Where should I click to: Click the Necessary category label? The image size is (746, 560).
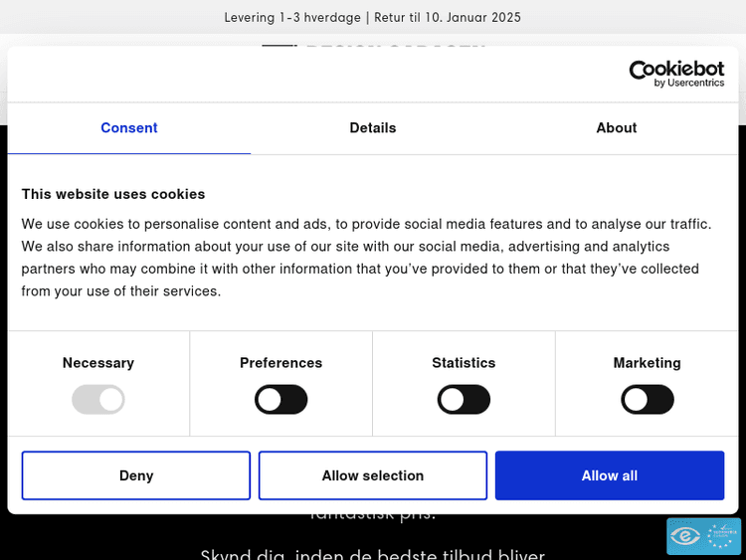pyautogui.click(x=98, y=363)
